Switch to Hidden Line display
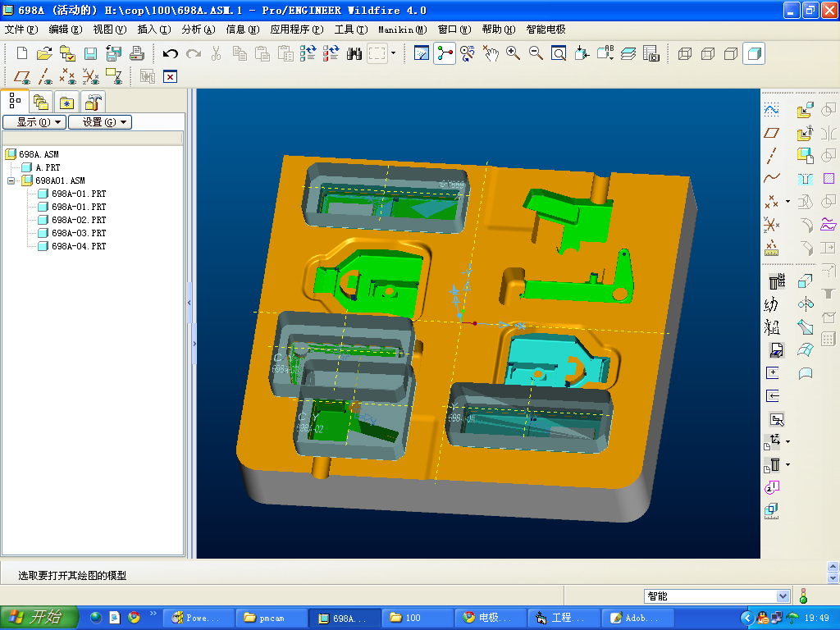840x630 pixels. click(708, 53)
